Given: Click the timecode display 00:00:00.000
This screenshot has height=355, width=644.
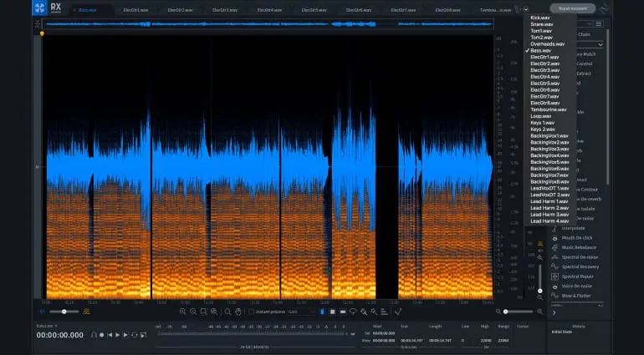Looking at the screenshot, I should pyautogui.click(x=59, y=334).
